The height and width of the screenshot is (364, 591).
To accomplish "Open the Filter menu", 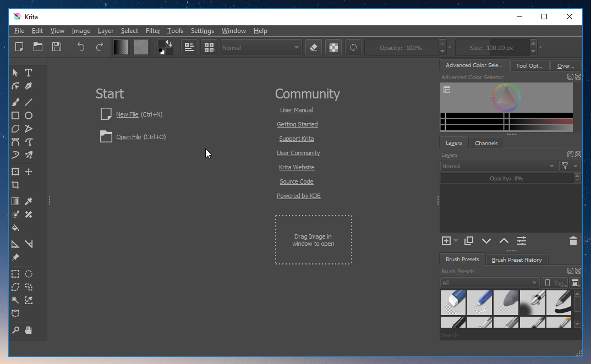I will pyautogui.click(x=153, y=31).
